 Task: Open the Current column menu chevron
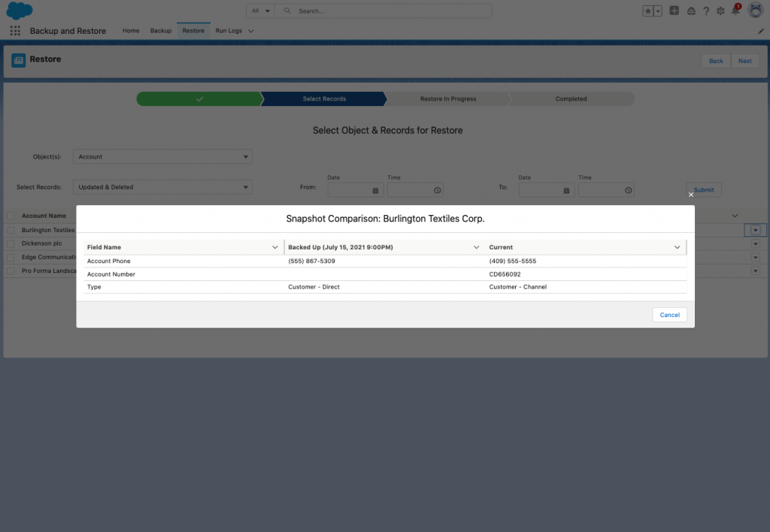[678, 247]
